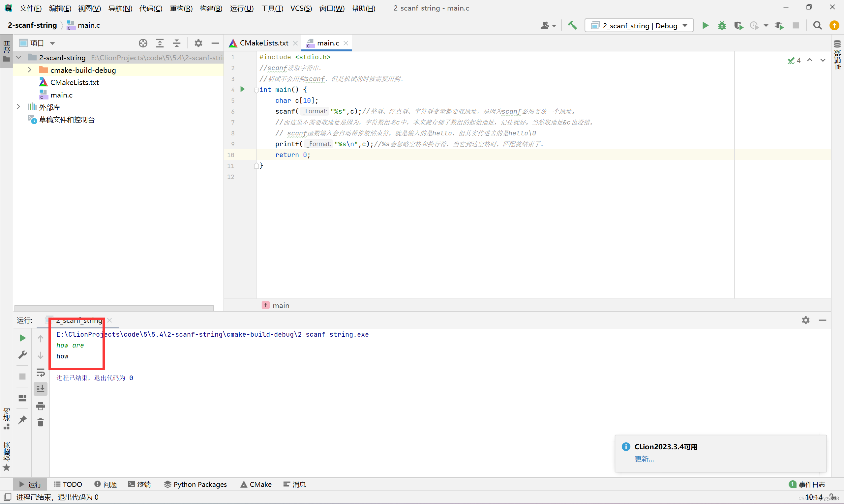The width and height of the screenshot is (844, 504).
Task: Hide the project panel with minus icon
Action: 215,43
